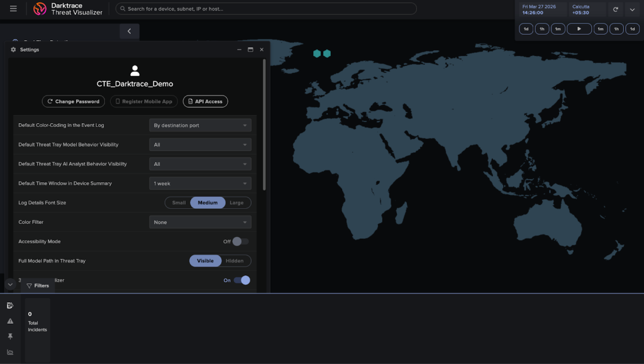Click the Change Password button
This screenshot has width=644, height=364.
74,101
